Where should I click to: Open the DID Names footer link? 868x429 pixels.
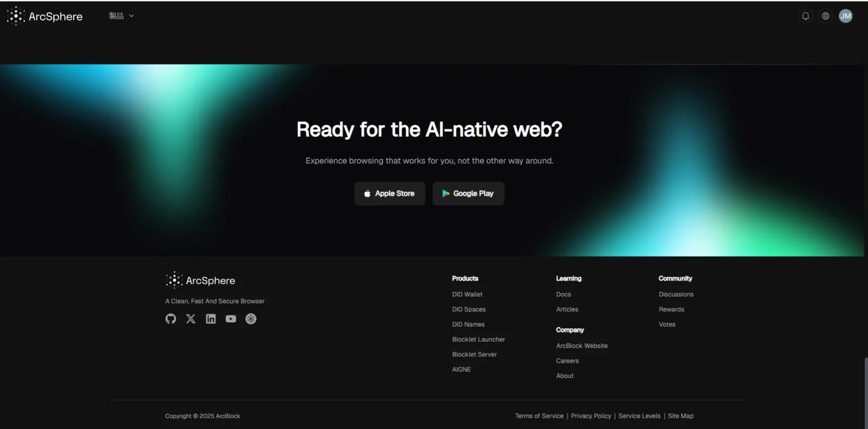468,324
